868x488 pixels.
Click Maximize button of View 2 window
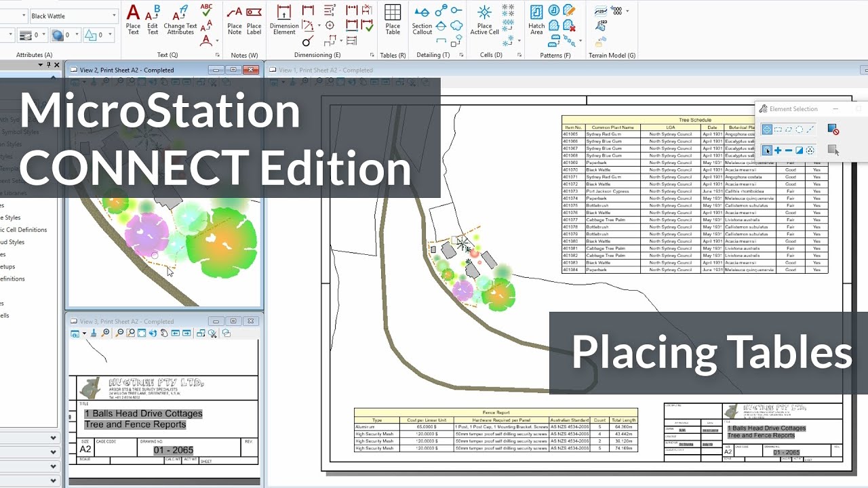(x=233, y=70)
